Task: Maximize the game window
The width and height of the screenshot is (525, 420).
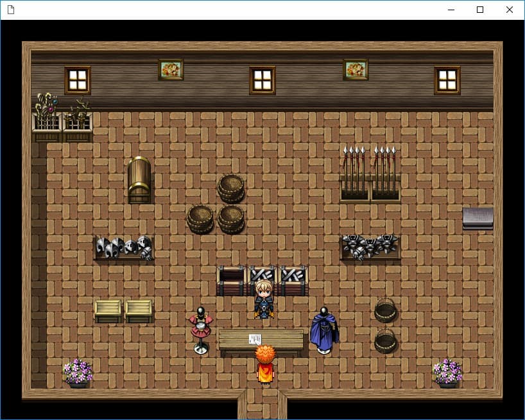Action: coord(480,10)
